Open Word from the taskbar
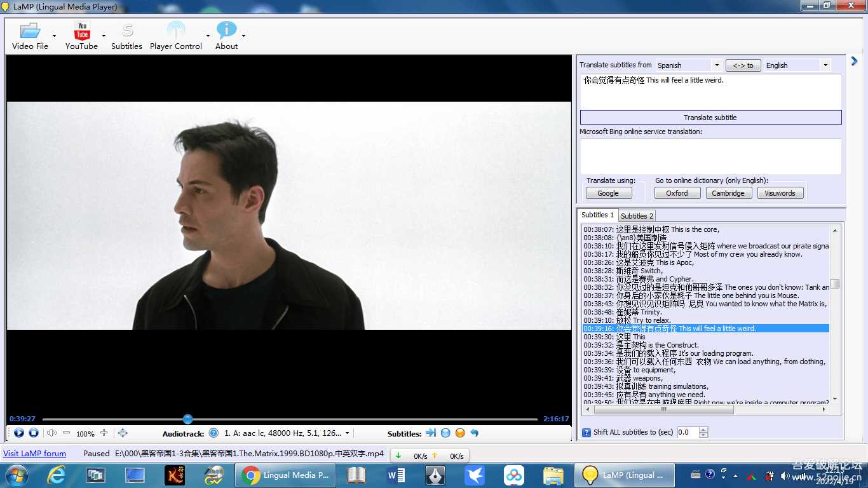868x488 pixels. (395, 475)
